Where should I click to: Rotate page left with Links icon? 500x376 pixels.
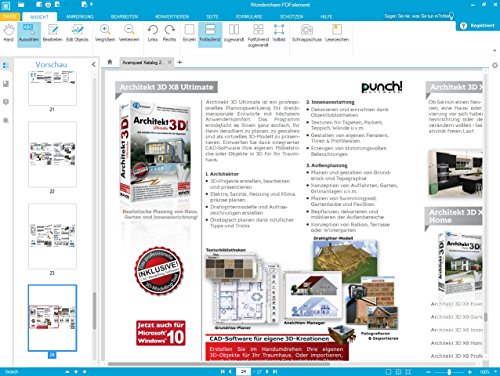click(x=153, y=33)
